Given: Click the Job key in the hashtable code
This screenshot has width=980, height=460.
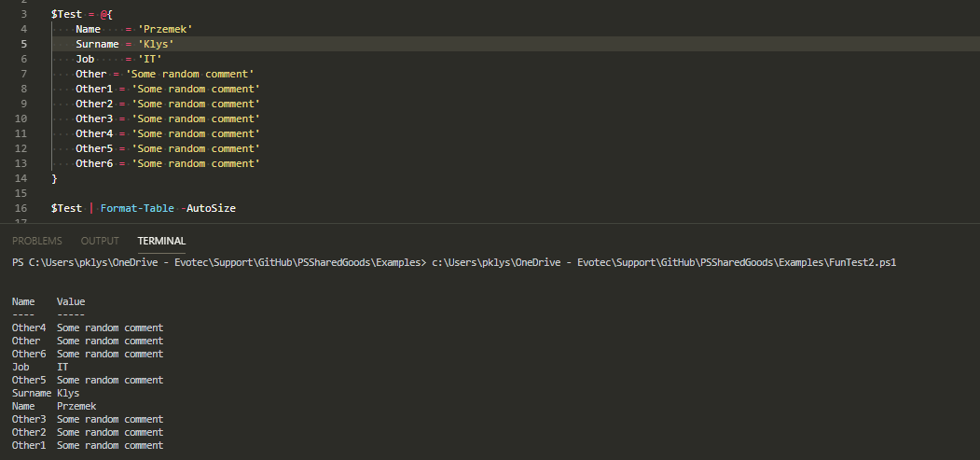Looking at the screenshot, I should pos(85,59).
